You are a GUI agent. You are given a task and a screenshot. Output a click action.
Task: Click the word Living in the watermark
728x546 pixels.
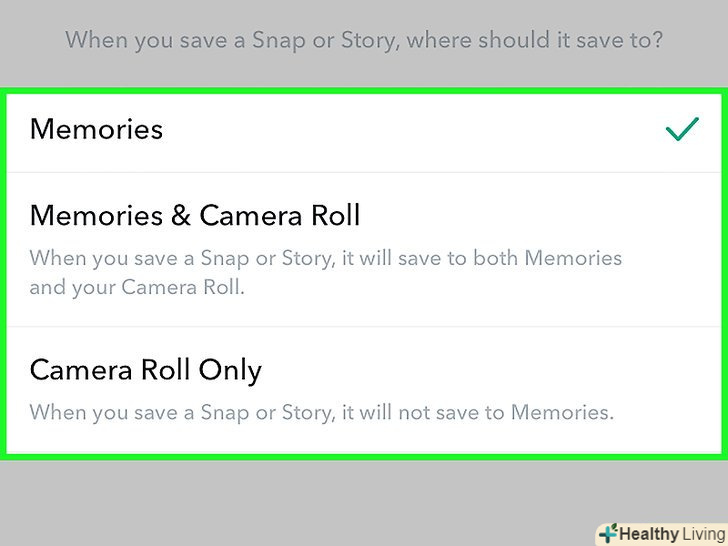click(700, 533)
